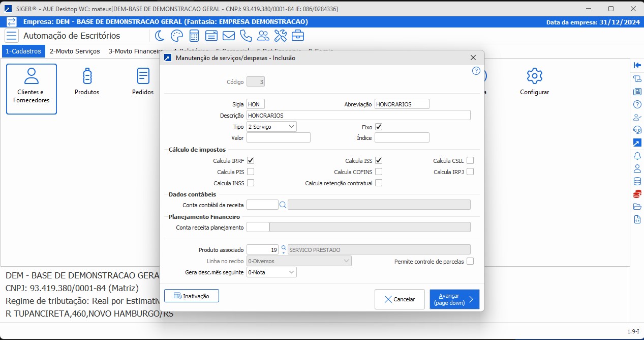Image resolution: width=644 pixels, height=340 pixels.
Task: Click the search magnifier beside Conta contábil da receita
Action: [x=283, y=205]
